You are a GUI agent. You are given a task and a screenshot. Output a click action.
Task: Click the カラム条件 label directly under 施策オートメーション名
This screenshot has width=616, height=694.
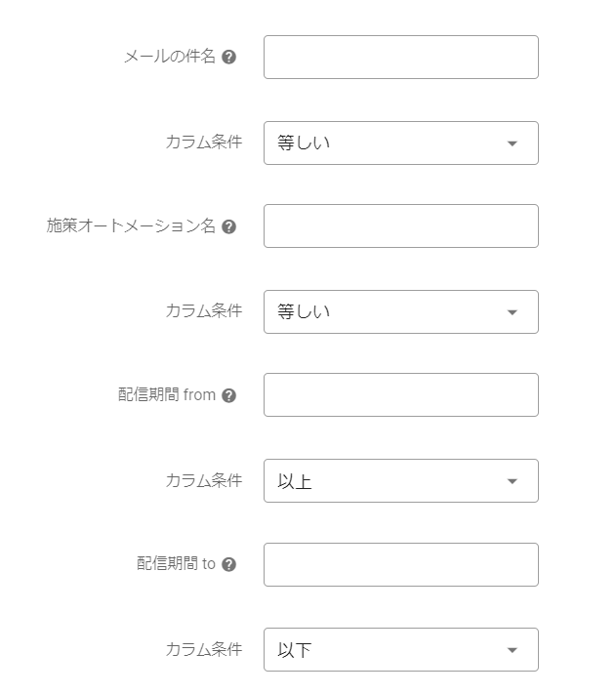tap(203, 312)
